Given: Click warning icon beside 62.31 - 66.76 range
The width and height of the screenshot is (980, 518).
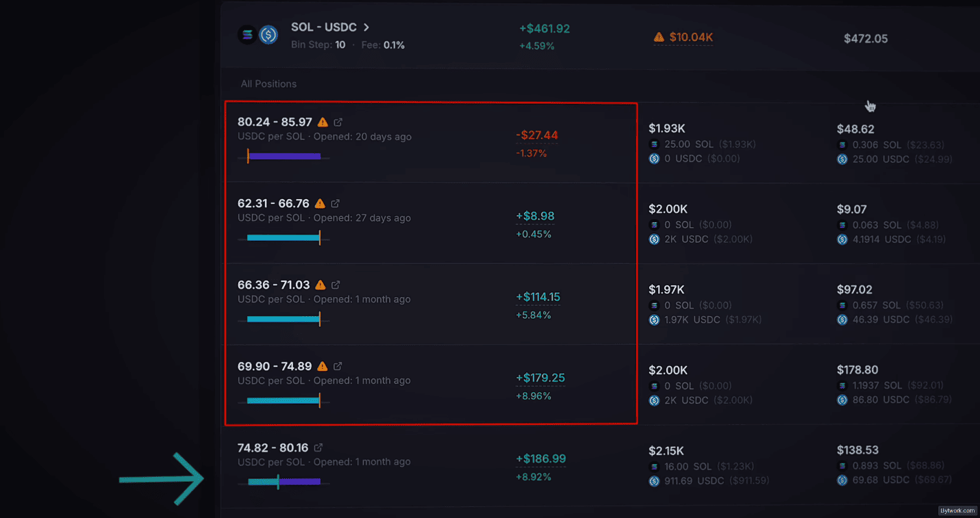Looking at the screenshot, I should pos(320,204).
